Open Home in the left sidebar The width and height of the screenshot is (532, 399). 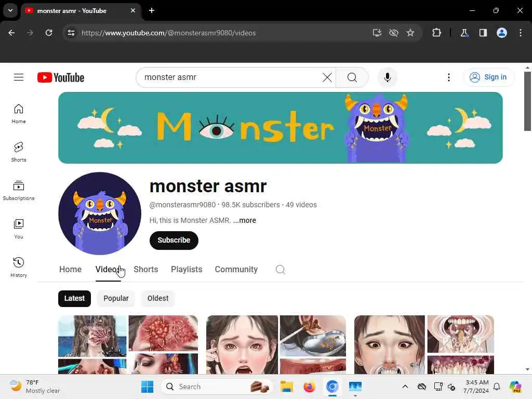coord(19,114)
